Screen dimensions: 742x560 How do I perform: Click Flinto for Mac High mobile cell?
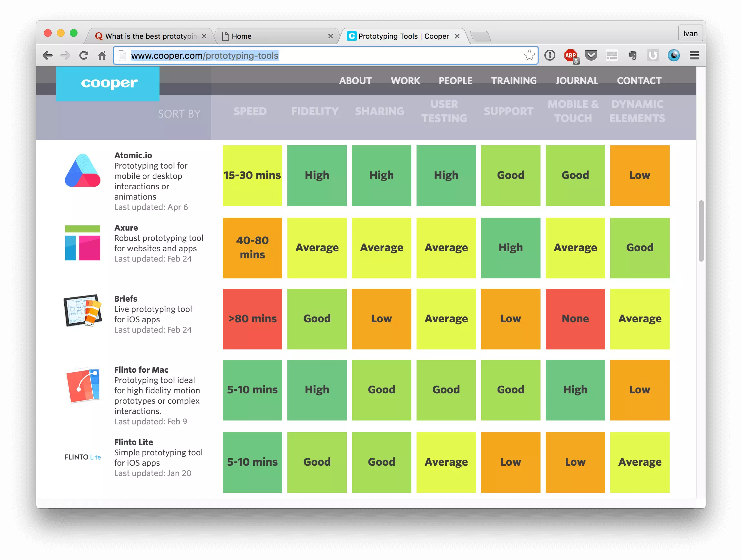(575, 390)
